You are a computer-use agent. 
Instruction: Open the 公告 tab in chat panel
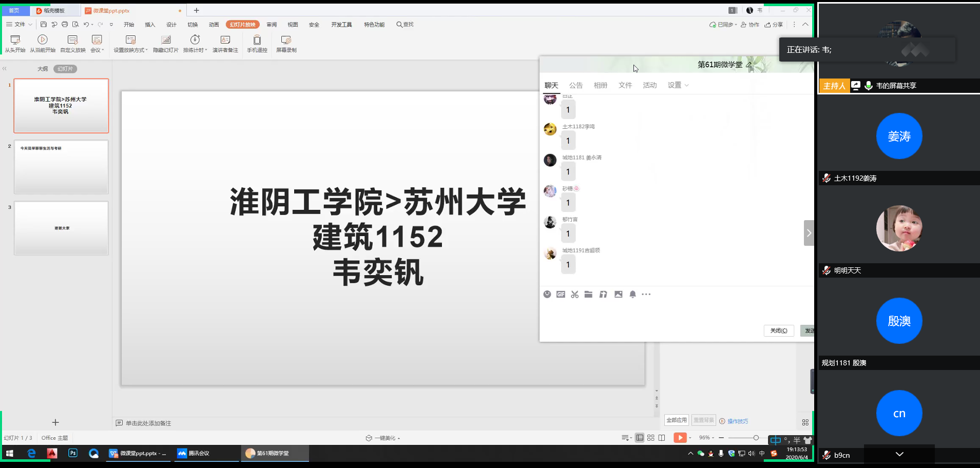pyautogui.click(x=575, y=86)
